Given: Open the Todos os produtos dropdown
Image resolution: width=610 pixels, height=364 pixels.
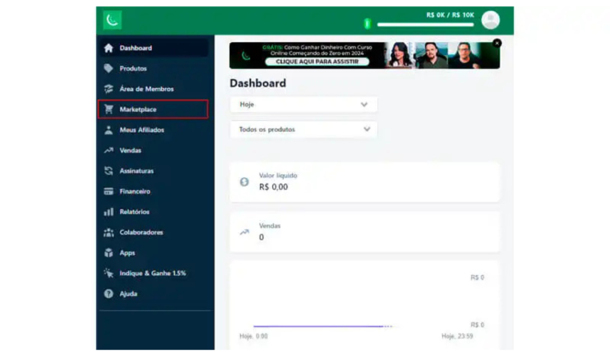Looking at the screenshot, I should (303, 129).
